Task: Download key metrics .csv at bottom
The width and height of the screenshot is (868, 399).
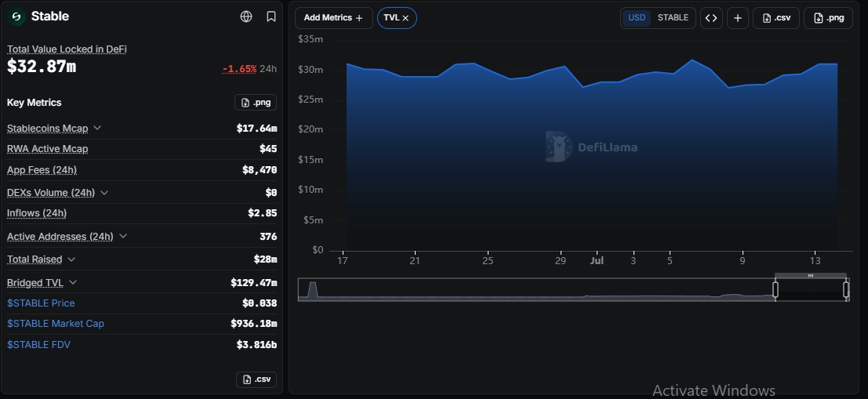Action: [x=256, y=379]
